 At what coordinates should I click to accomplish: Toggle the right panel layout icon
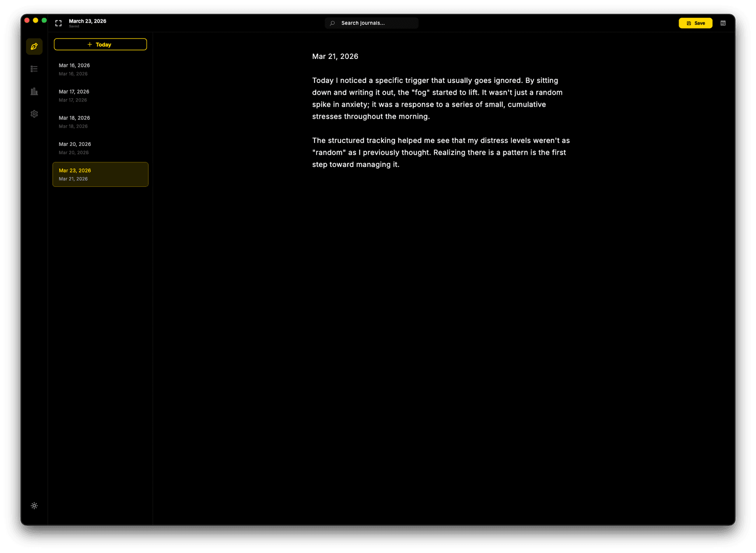723,23
